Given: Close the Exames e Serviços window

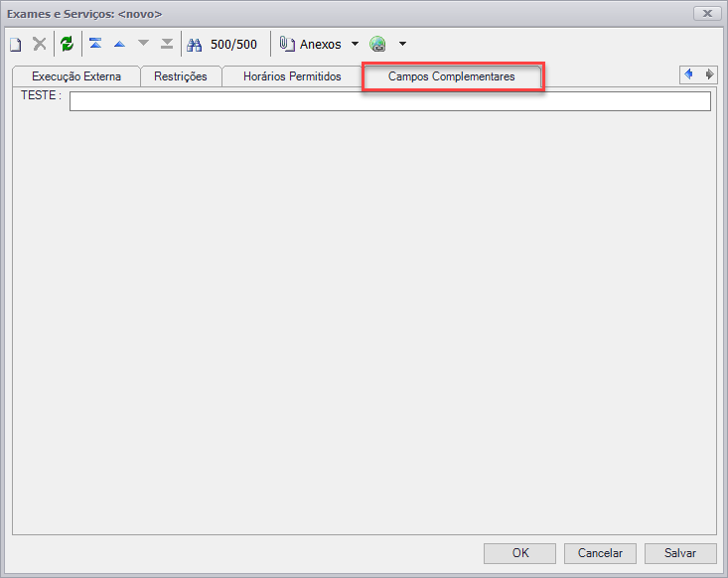Looking at the screenshot, I should [707, 14].
